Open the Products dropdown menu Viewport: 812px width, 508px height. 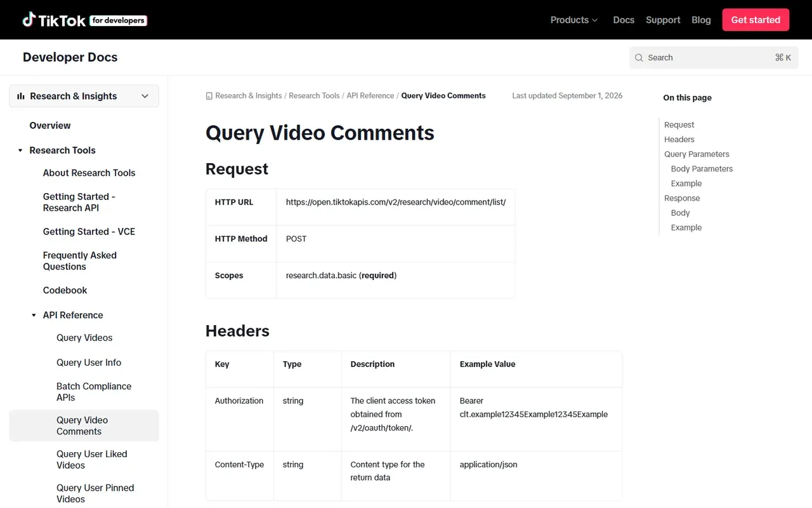click(574, 20)
